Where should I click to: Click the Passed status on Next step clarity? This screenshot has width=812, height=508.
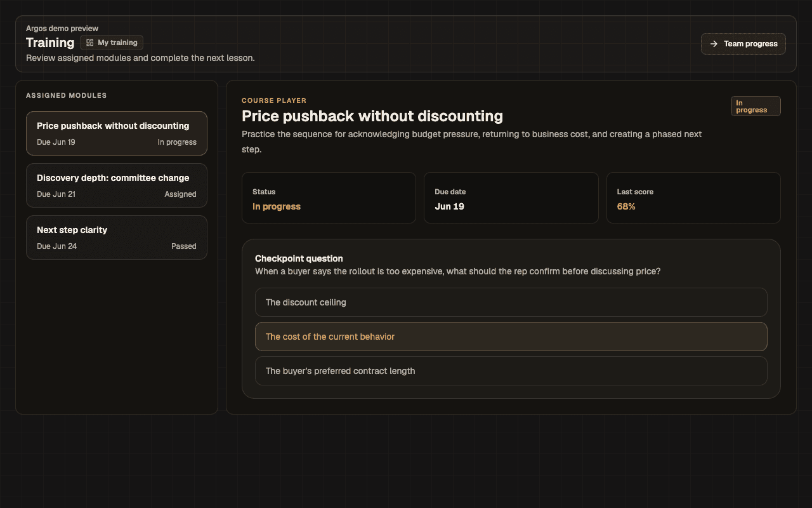tap(183, 246)
